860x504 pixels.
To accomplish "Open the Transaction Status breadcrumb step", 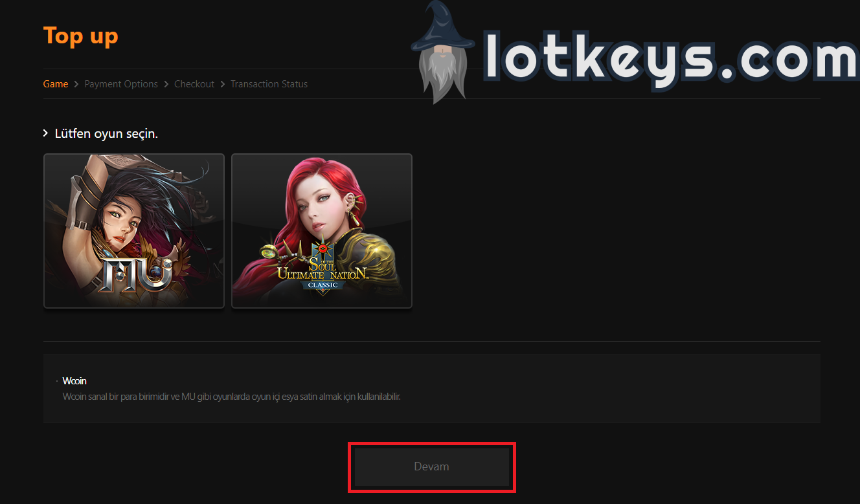I will point(269,84).
